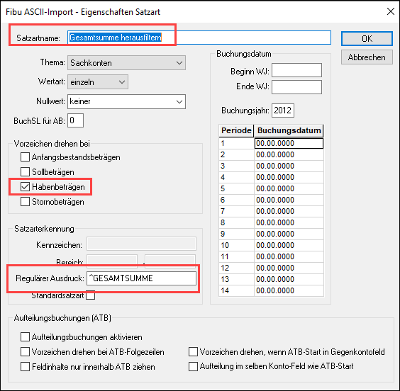Select the Buchungsdatum cell for period 9
Image resolution: width=400 pixels, height=391 pixels.
click(x=289, y=234)
